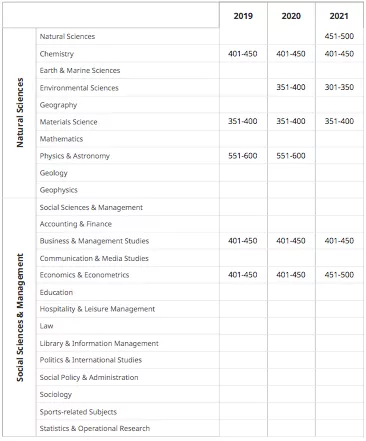Click the Geophysics subject row label
This screenshot has height=441, width=366.
(59, 190)
